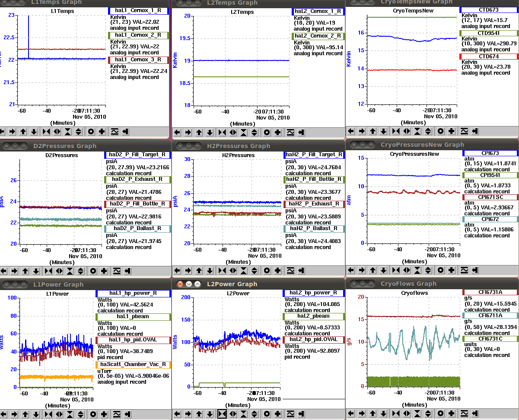Pan left in CryoPressuresNew graph toolbar
Image resolution: width=519 pixels, height=420 pixels.
tap(351, 271)
